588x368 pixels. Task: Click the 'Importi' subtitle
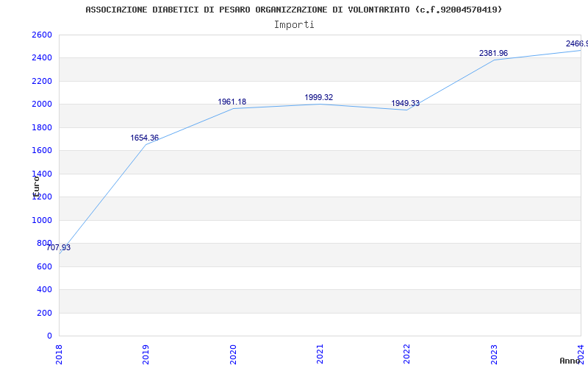coord(294,24)
